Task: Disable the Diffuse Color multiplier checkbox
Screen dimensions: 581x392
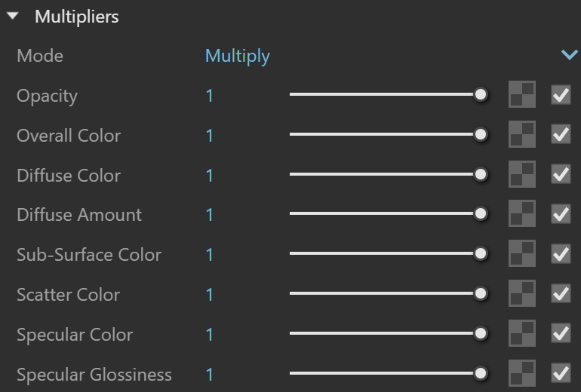Action: 561,174
